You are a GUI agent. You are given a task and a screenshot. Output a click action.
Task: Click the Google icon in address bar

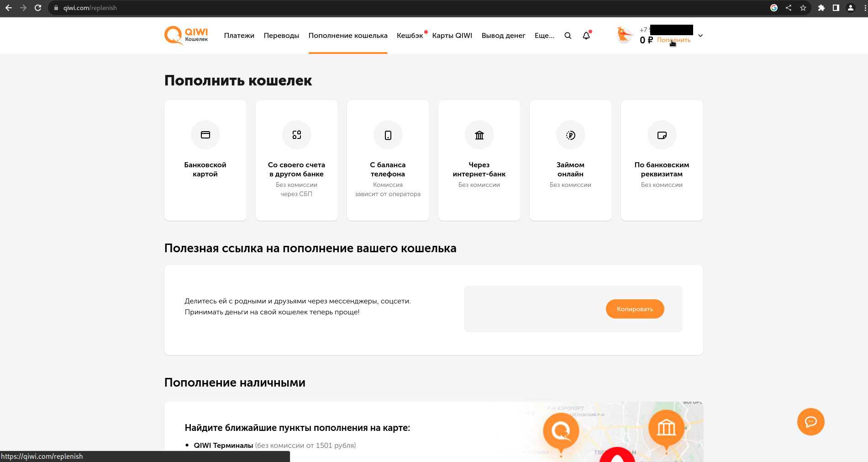[x=774, y=8]
